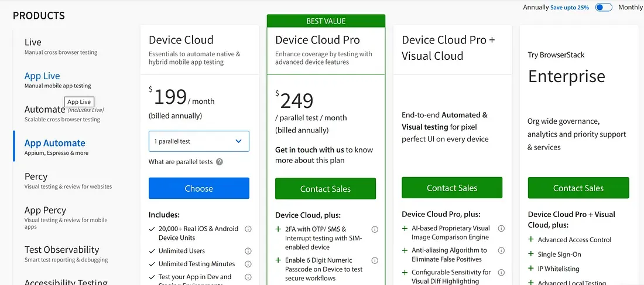Select Automate product in sidebar
The image size is (644, 285).
44,110
